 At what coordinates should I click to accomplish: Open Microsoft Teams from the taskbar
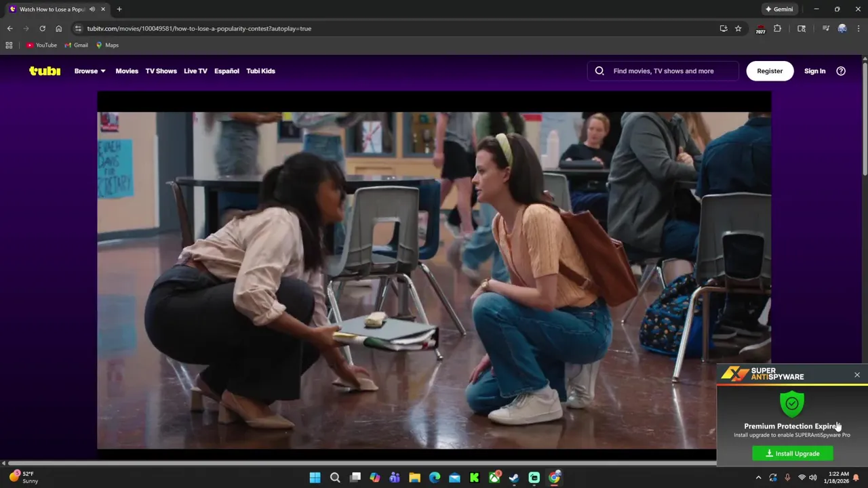tap(395, 478)
